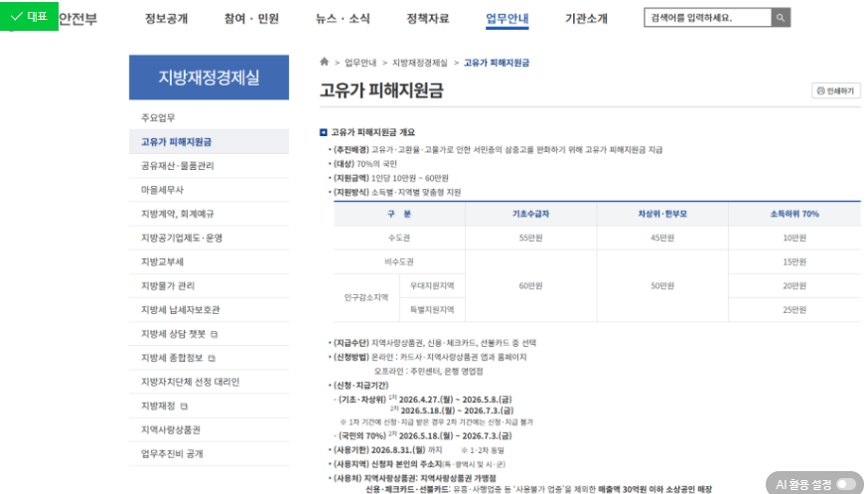Open the 기관소개 menu
Viewport: 868px width, 494px height.
586,19
